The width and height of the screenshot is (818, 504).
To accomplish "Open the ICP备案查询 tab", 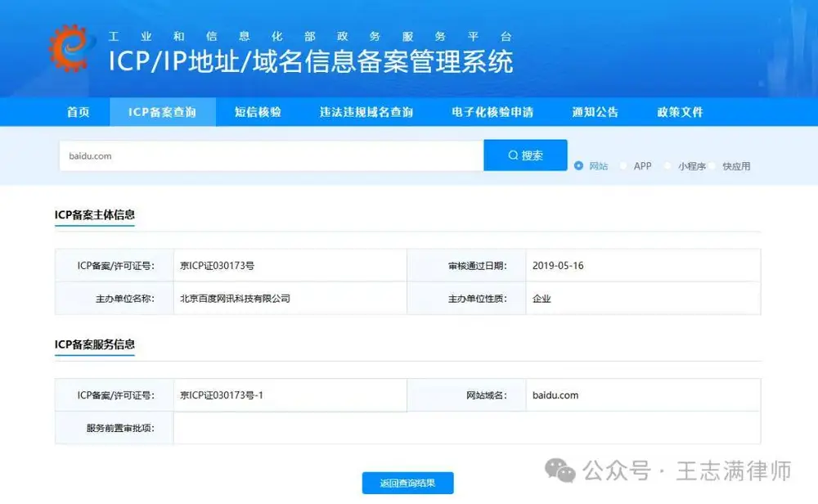I will coord(162,111).
